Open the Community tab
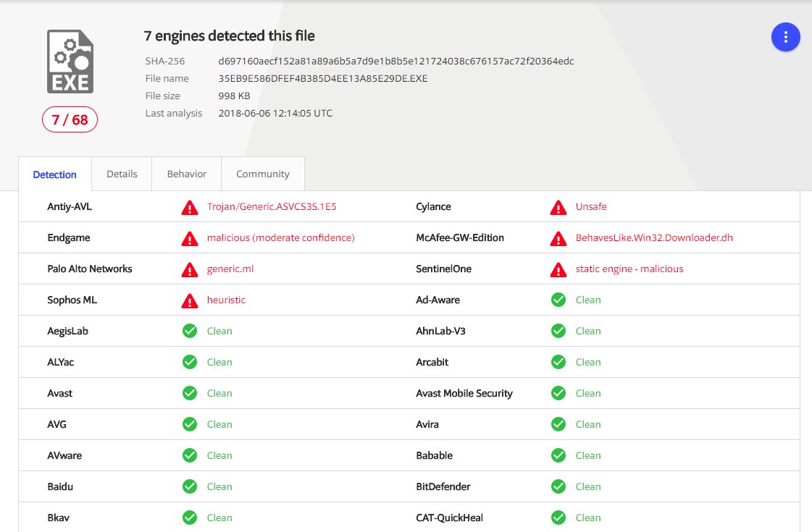 [x=262, y=174]
